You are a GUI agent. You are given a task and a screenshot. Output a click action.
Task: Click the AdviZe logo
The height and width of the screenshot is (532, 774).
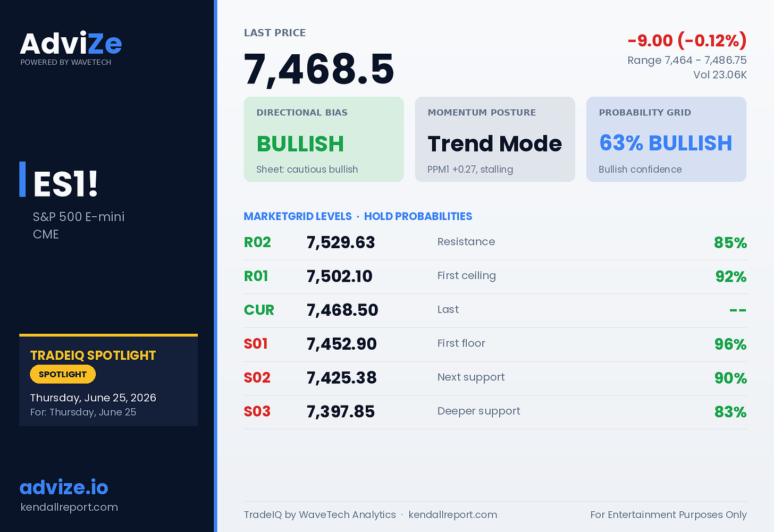[71, 44]
